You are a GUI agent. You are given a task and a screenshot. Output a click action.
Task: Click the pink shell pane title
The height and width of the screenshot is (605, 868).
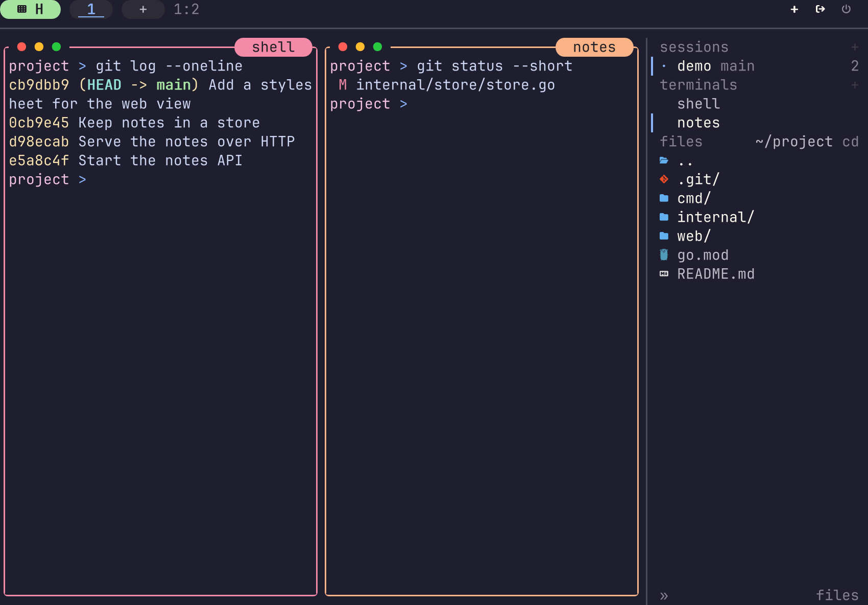tap(274, 47)
